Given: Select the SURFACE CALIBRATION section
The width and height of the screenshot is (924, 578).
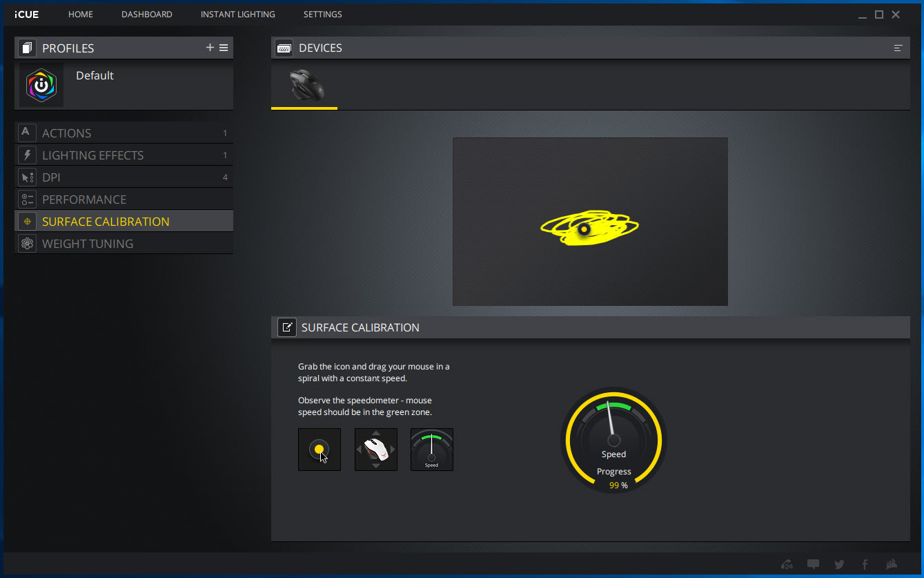Looking at the screenshot, I should click(x=124, y=221).
